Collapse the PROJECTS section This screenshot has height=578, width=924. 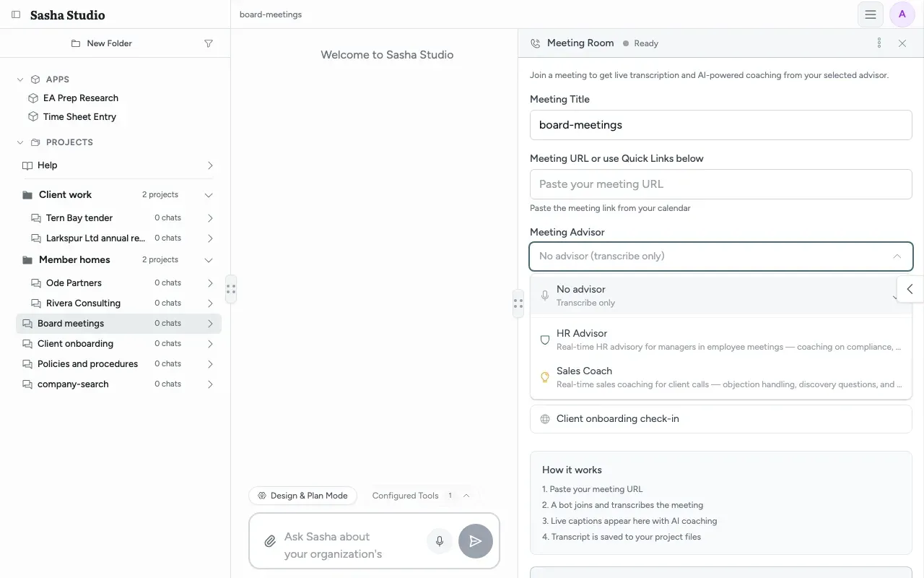(x=20, y=142)
